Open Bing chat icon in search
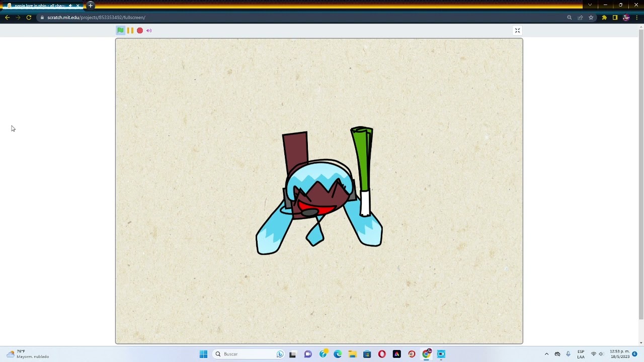Screen dimensions: 644x362 280,354
